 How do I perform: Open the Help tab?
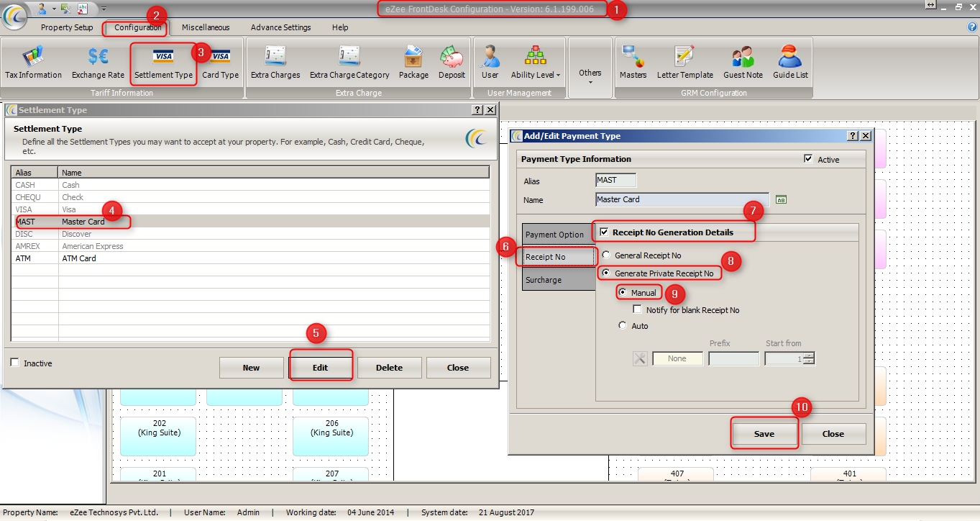pyautogui.click(x=340, y=27)
